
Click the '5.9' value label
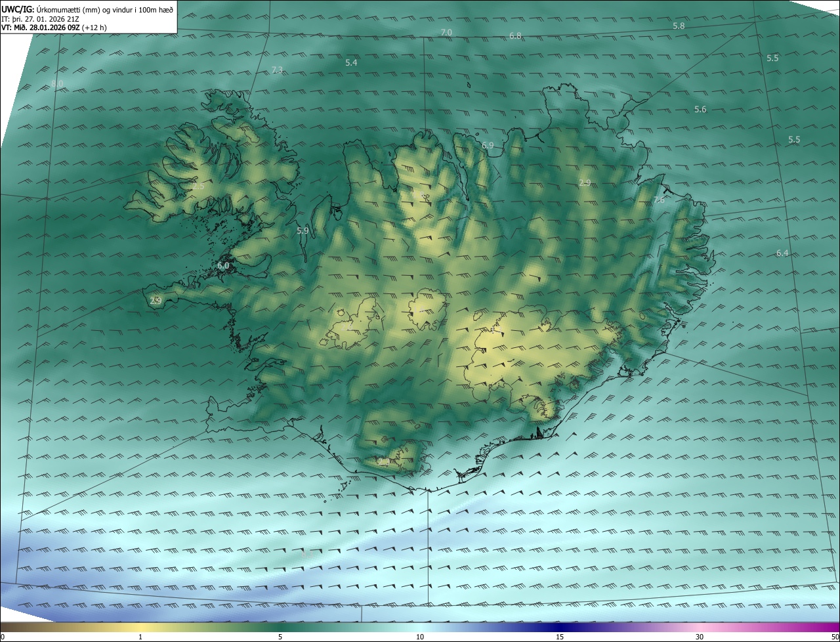click(x=303, y=231)
